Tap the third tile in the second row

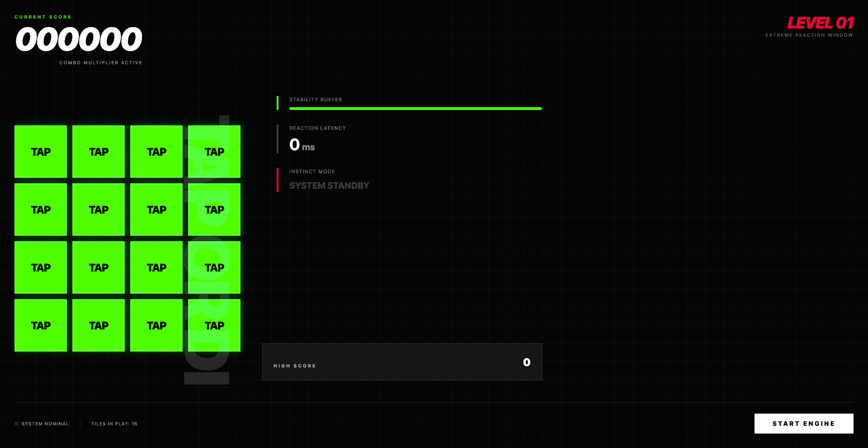[156, 210]
